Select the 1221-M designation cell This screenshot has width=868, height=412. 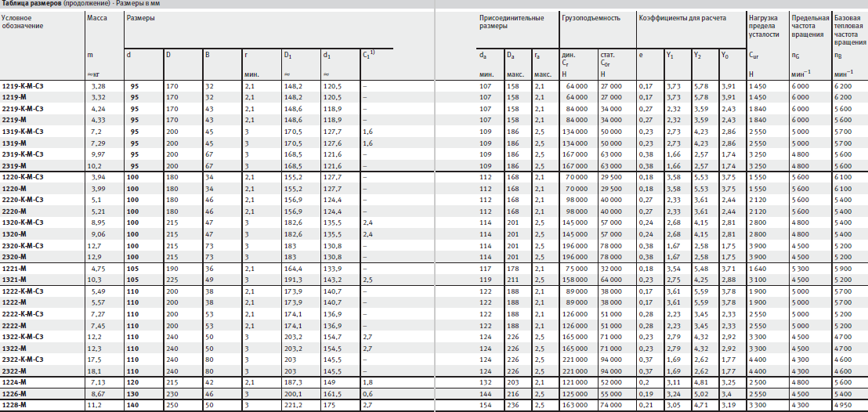(14, 268)
